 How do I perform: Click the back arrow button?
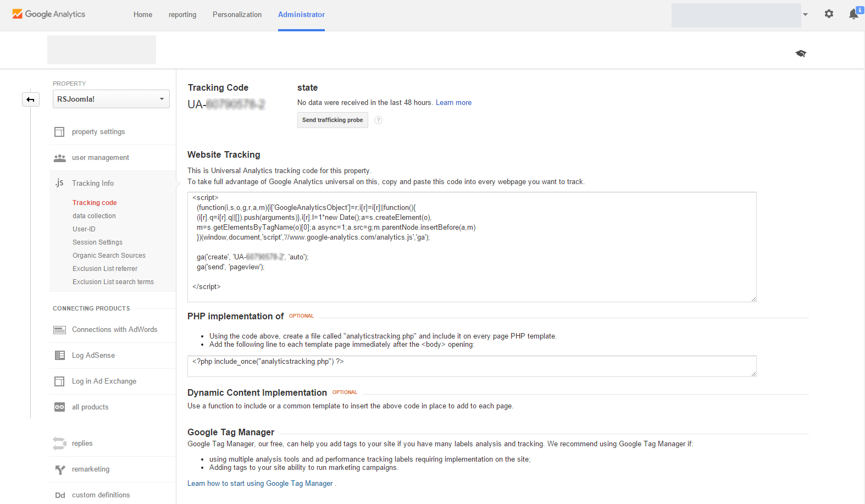pyautogui.click(x=31, y=99)
